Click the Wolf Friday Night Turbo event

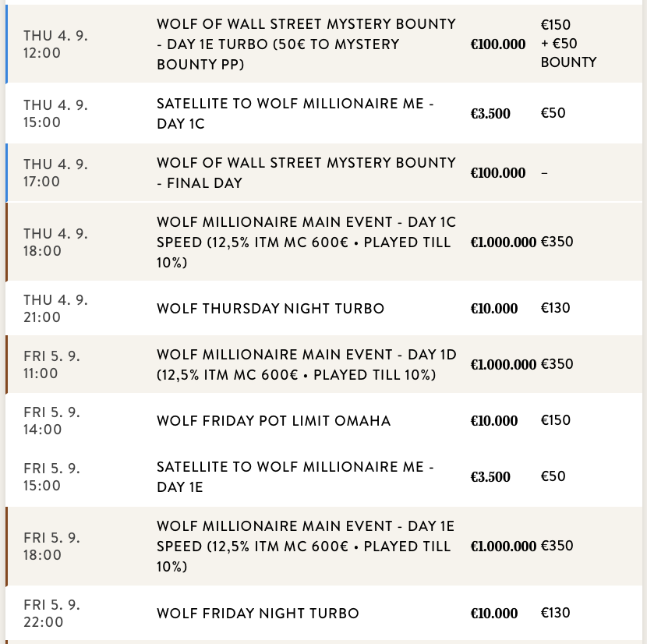[x=258, y=614]
